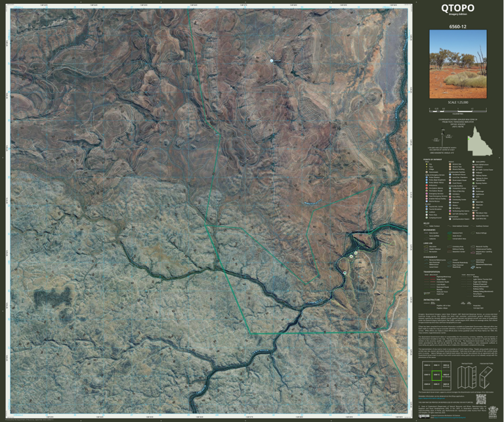The height and width of the screenshot is (422, 504).
Task: Click the Creative Commons licence badge
Action: click(424, 416)
